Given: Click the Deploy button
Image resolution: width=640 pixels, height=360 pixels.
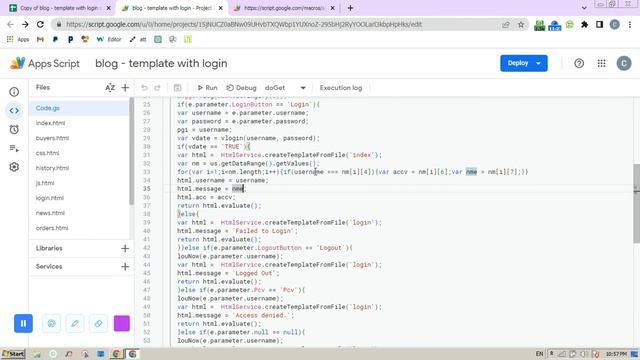Looking at the screenshot, I should point(517,63).
